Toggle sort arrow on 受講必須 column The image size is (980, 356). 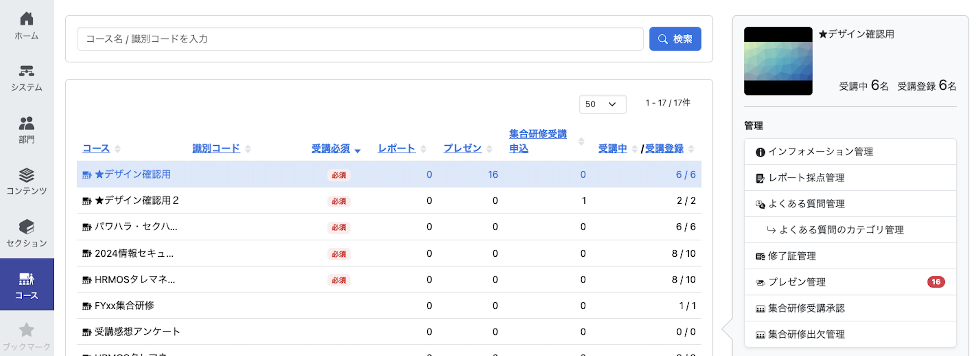(x=357, y=150)
